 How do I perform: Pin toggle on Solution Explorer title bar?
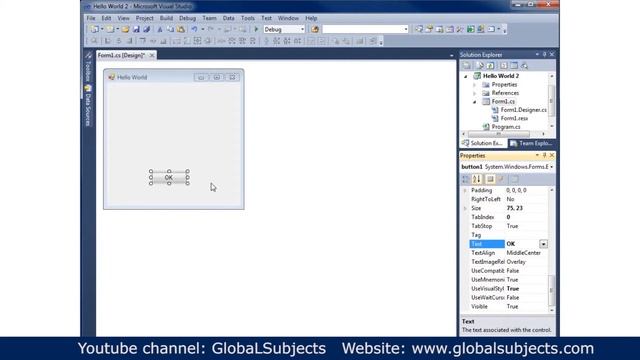click(544, 54)
